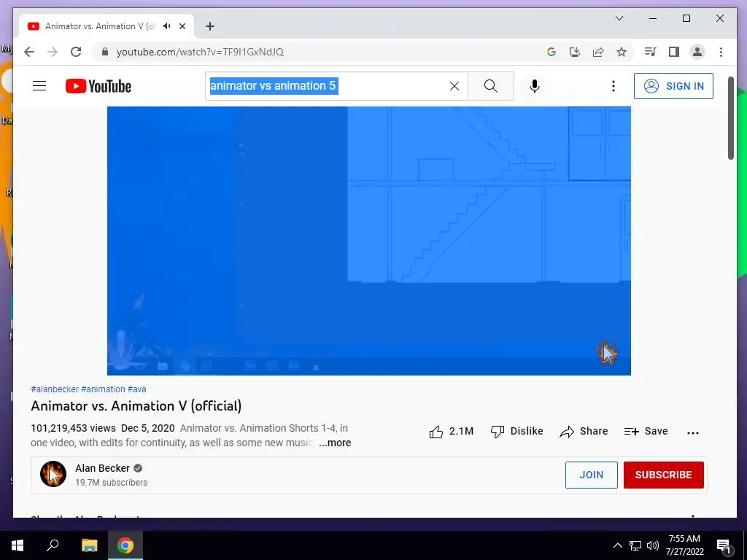
Task: Click the JOIN button
Action: click(x=591, y=475)
